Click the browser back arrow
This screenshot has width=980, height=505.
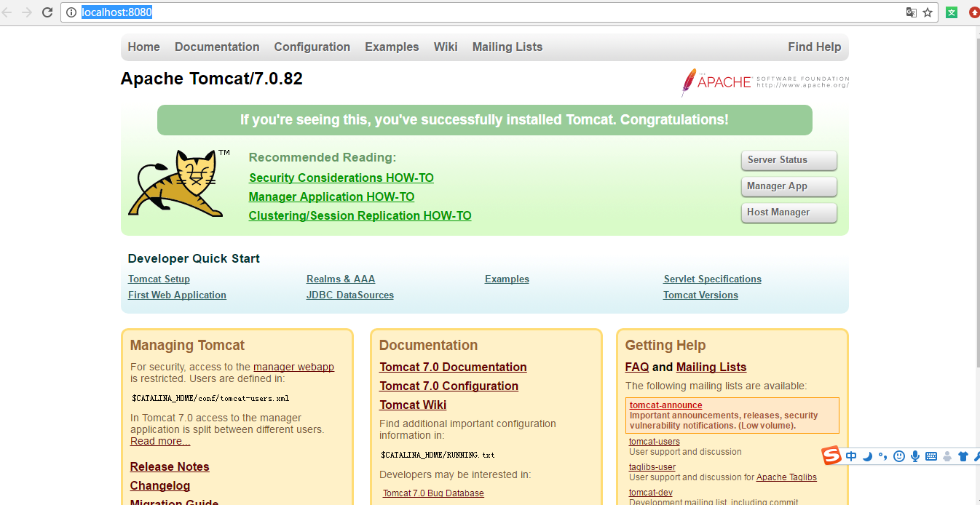[x=7, y=12]
